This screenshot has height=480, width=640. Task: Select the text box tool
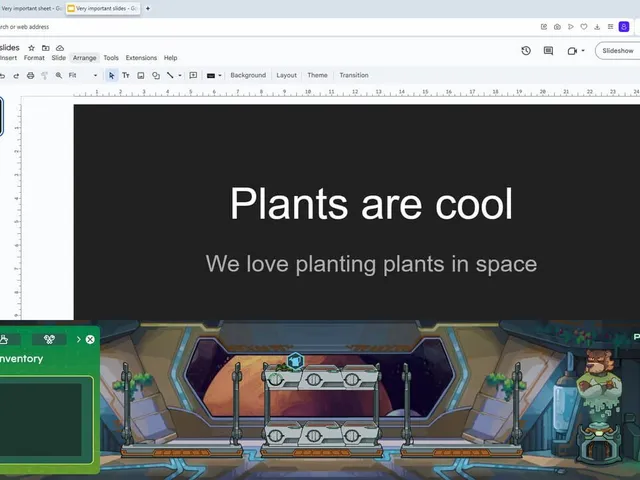(x=126, y=75)
